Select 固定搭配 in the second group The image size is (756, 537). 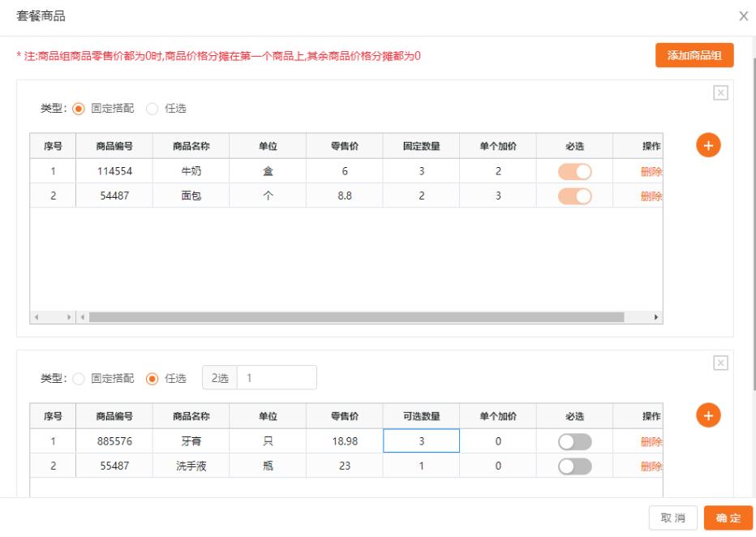click(78, 378)
